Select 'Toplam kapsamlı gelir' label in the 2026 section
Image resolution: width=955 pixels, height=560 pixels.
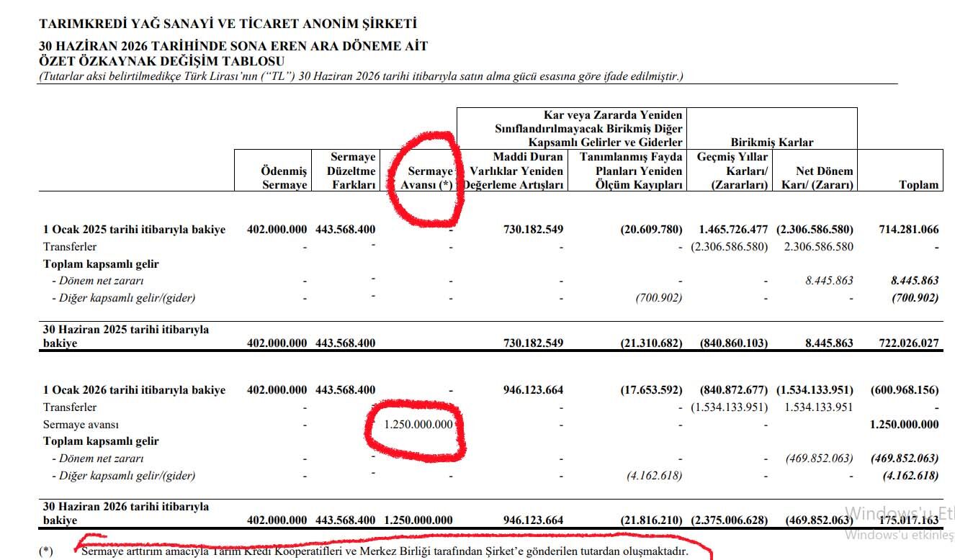(x=101, y=441)
